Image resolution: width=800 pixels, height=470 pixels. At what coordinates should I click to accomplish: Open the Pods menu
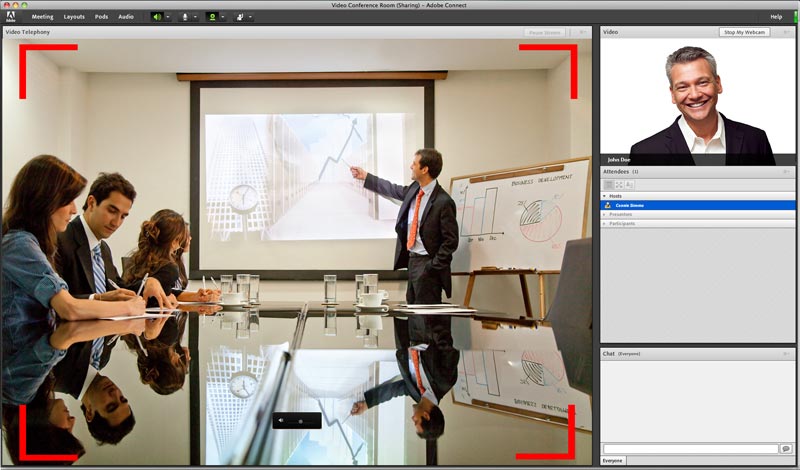click(102, 17)
